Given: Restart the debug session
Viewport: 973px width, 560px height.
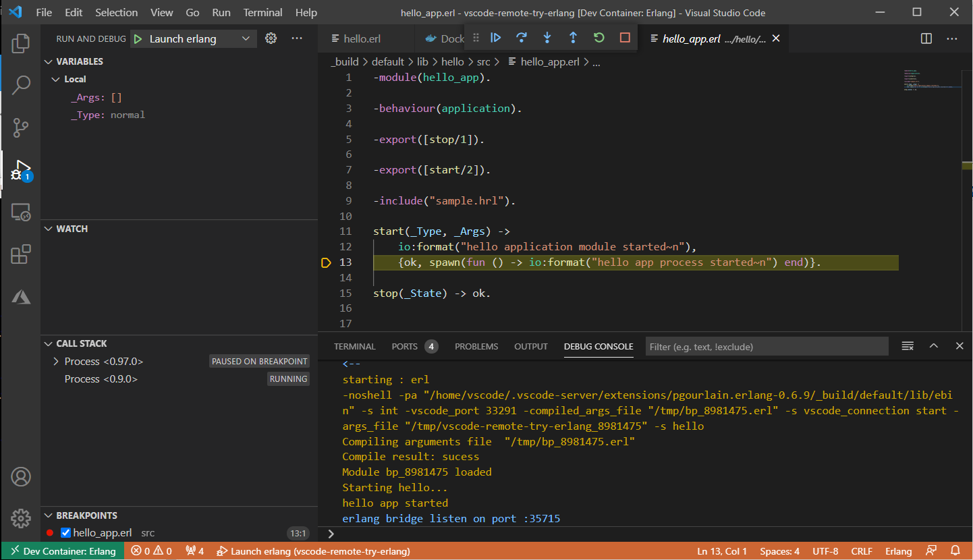Looking at the screenshot, I should click(599, 38).
